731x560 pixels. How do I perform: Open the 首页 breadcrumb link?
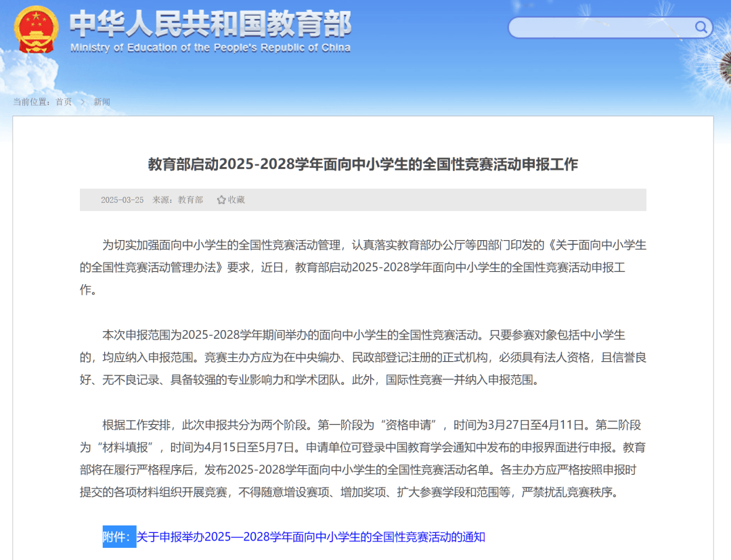point(64,102)
